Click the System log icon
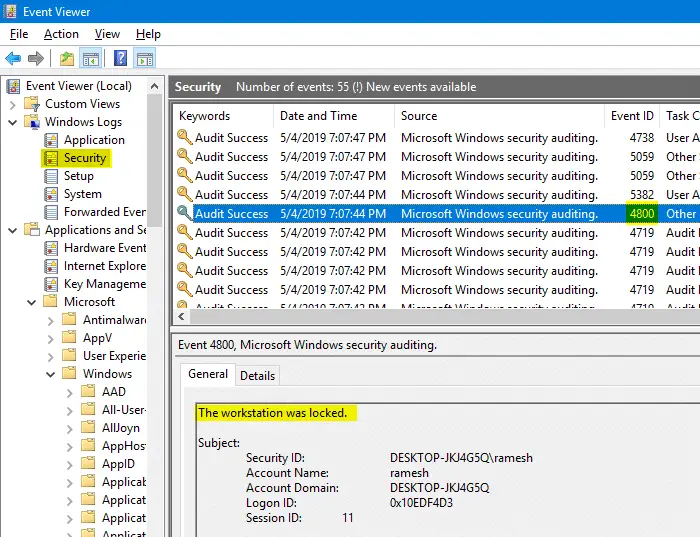The height and width of the screenshot is (537, 700). pyautogui.click(x=51, y=194)
